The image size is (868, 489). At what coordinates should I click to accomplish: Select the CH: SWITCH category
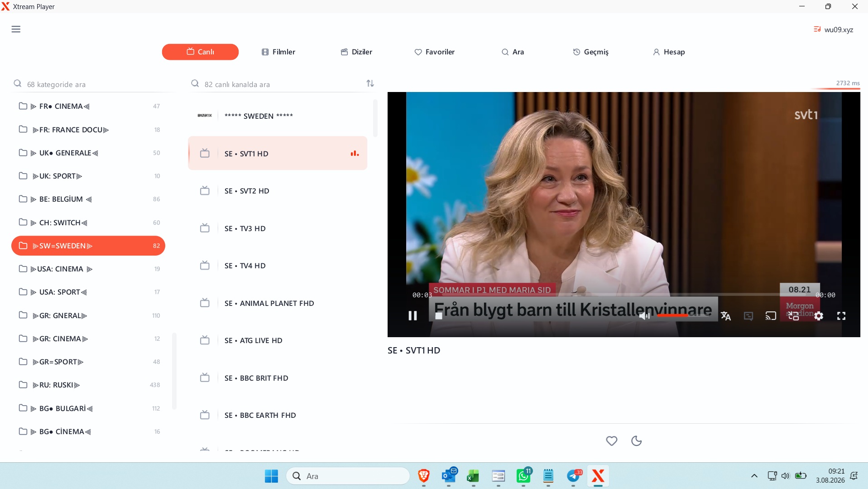click(x=88, y=223)
